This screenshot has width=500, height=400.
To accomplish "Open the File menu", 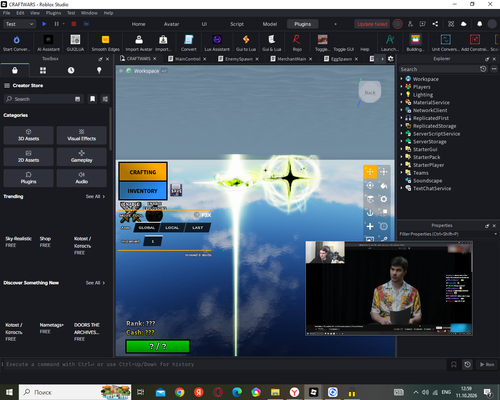I will click(7, 13).
